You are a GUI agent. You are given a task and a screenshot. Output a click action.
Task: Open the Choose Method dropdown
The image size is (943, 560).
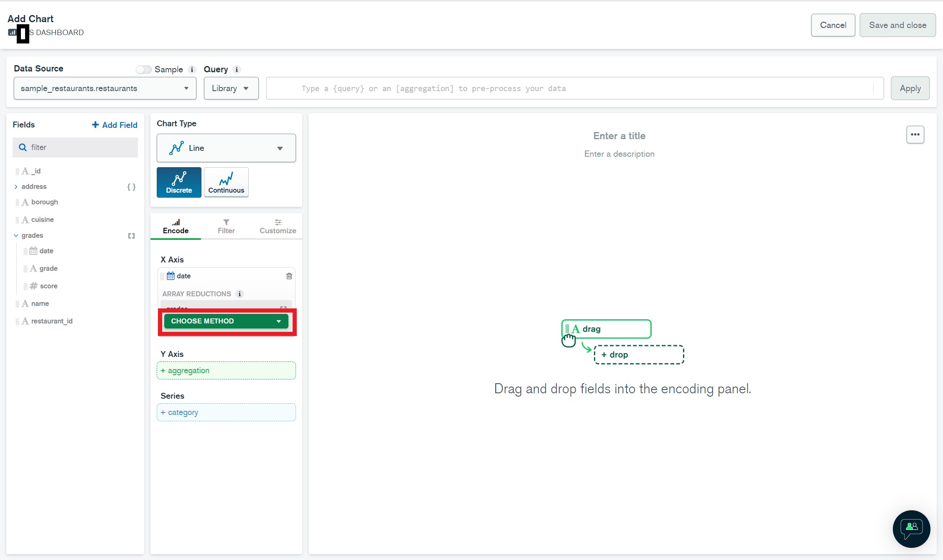click(226, 321)
